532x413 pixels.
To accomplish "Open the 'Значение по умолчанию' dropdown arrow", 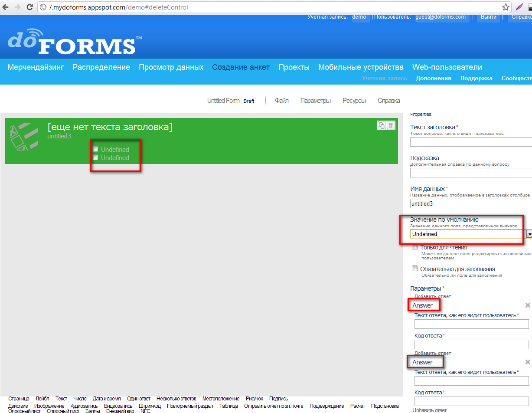I will (529, 234).
